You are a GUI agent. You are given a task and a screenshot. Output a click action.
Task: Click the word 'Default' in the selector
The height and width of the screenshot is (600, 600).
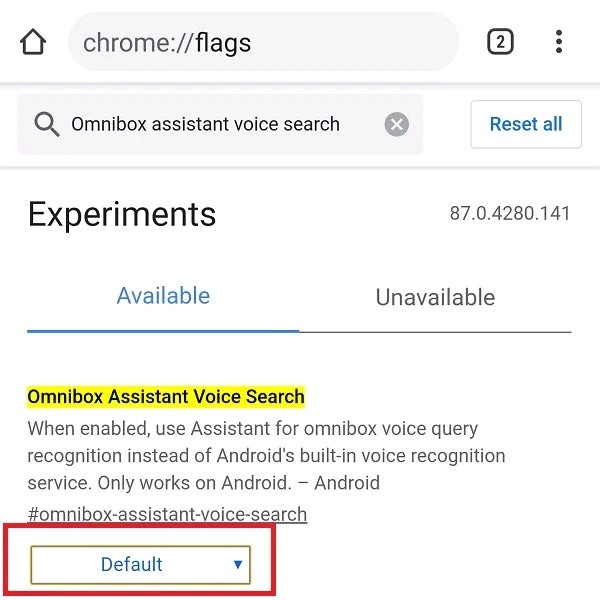coord(131,565)
